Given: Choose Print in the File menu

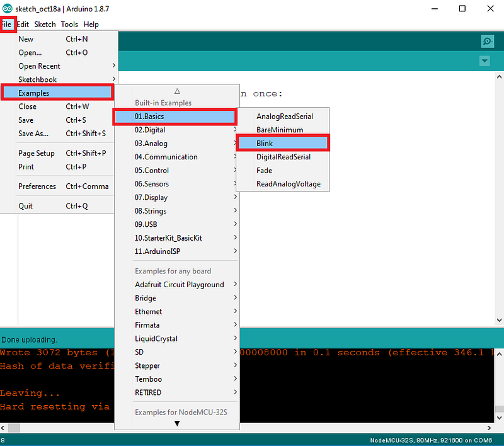Looking at the screenshot, I should [57, 167].
